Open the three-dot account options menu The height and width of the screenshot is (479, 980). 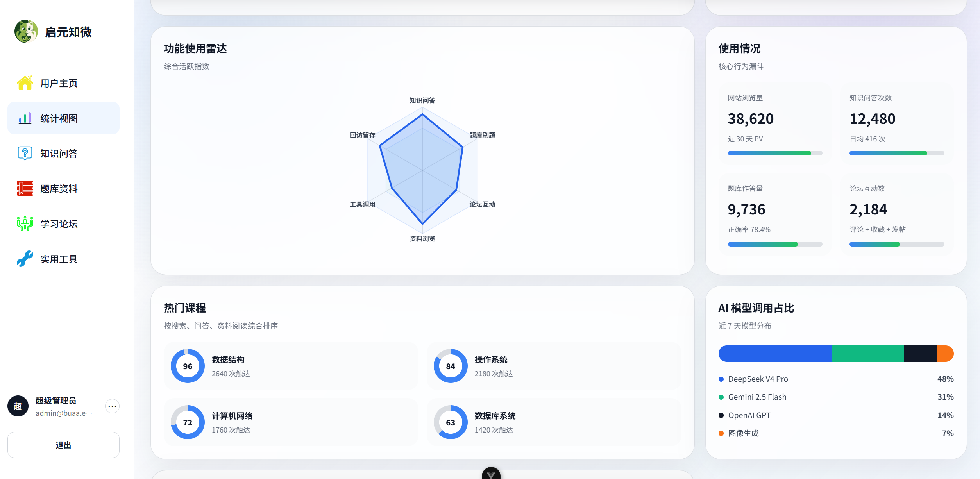coord(112,406)
